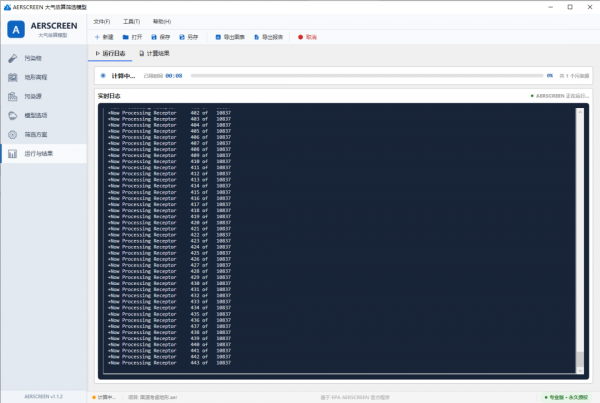Click log line Receptor 443 of 10837
This screenshot has width=600, height=403.
pyautogui.click(x=170, y=362)
